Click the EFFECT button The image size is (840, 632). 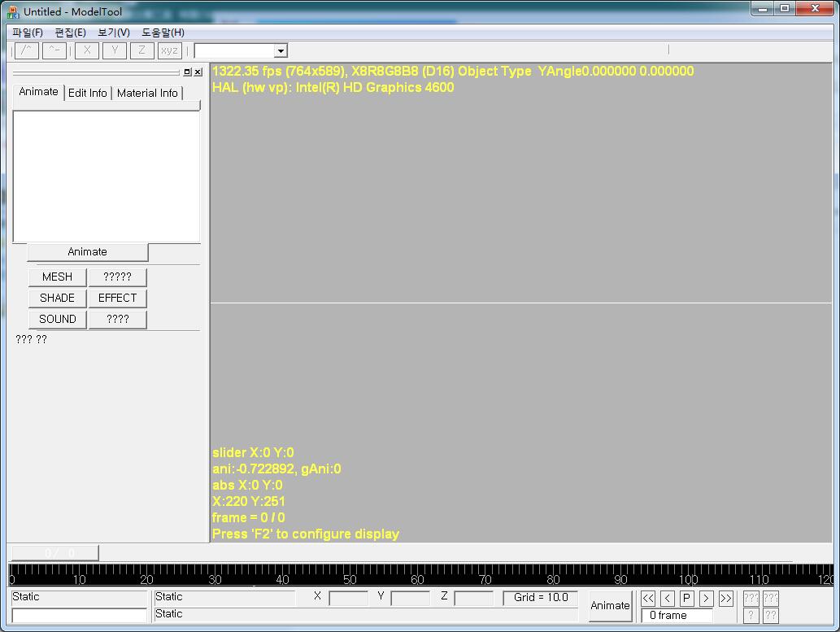coord(117,298)
